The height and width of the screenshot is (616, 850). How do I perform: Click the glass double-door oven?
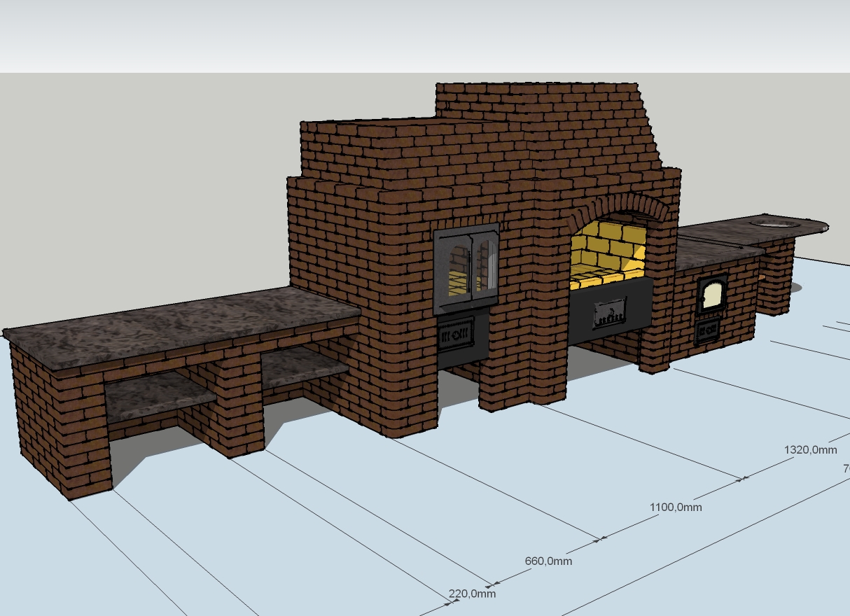coord(466,269)
